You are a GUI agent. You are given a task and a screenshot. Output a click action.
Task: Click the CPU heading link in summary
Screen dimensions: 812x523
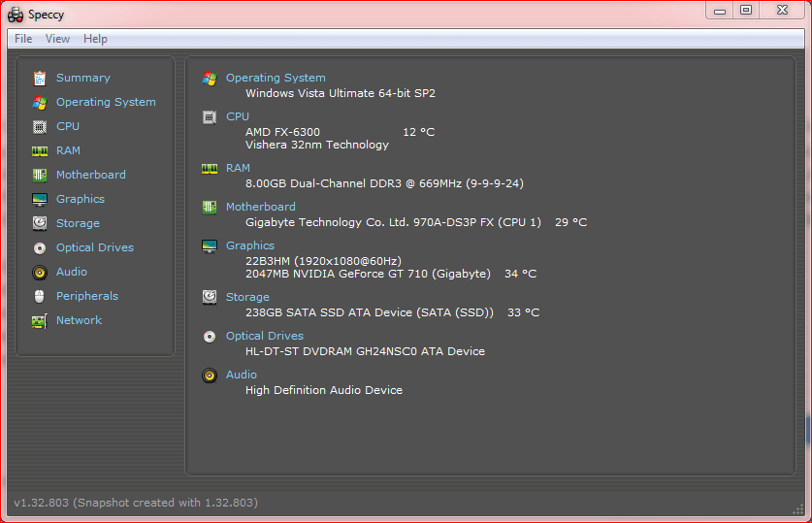237,116
